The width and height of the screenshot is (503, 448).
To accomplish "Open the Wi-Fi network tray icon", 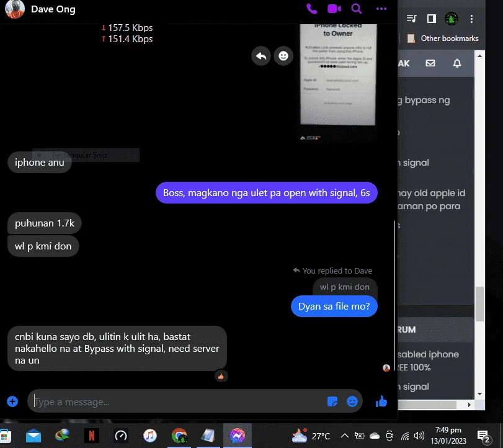I will (x=405, y=436).
